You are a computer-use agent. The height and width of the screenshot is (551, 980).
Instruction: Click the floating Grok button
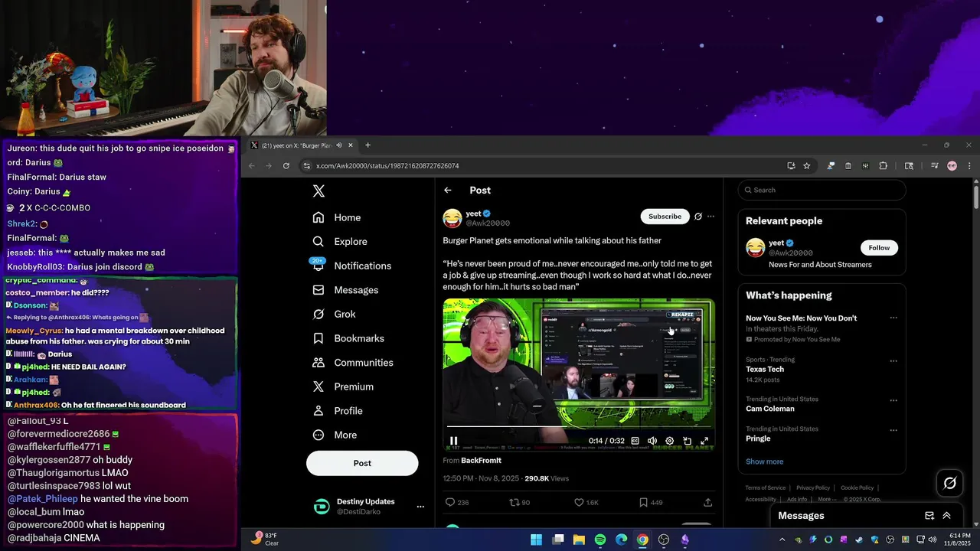coord(949,483)
